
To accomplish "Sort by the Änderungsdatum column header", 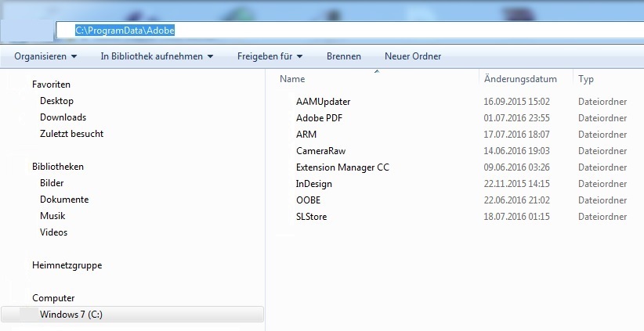I will (x=520, y=79).
